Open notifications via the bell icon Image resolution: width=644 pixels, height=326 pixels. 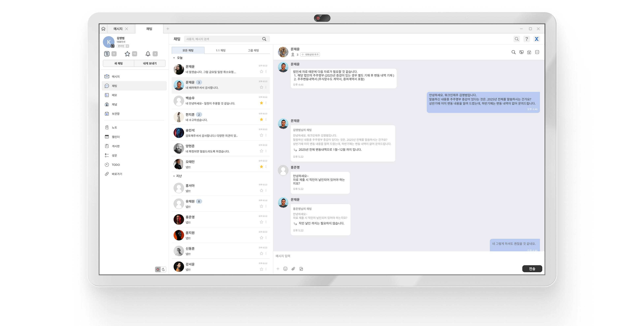pos(148,54)
